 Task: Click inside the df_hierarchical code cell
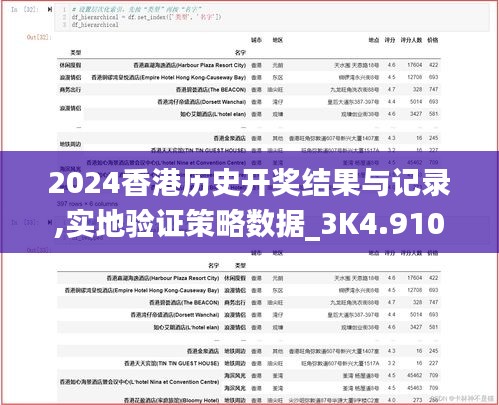[272, 17]
